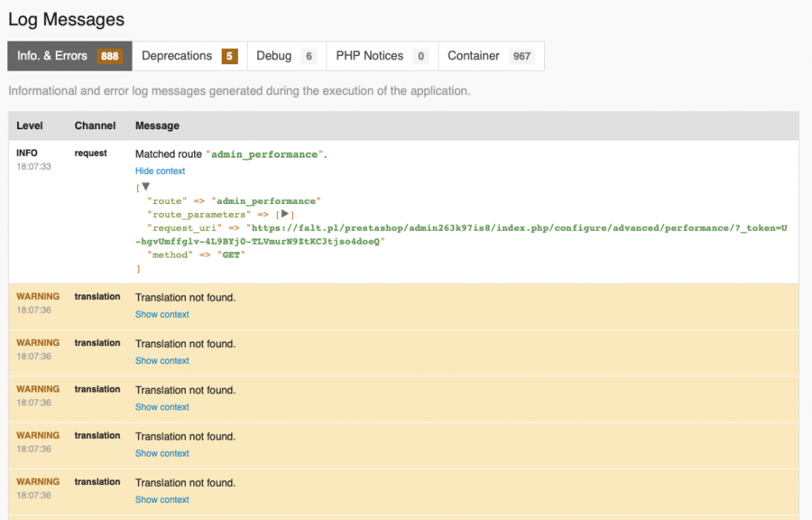The image size is (812, 520).
Task: Show context for the second translation warning
Action: (162, 361)
